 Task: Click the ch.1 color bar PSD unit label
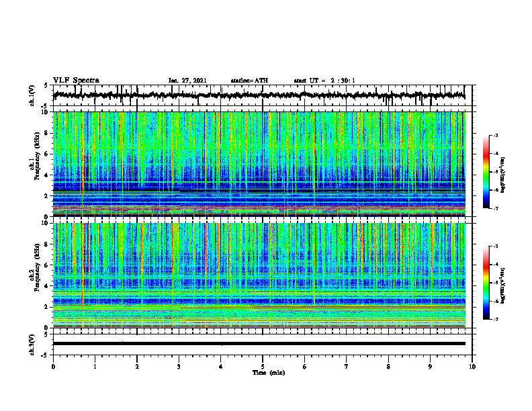coord(503,175)
